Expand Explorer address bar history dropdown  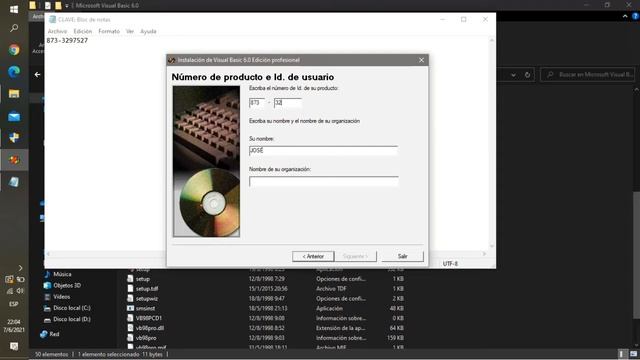point(513,75)
